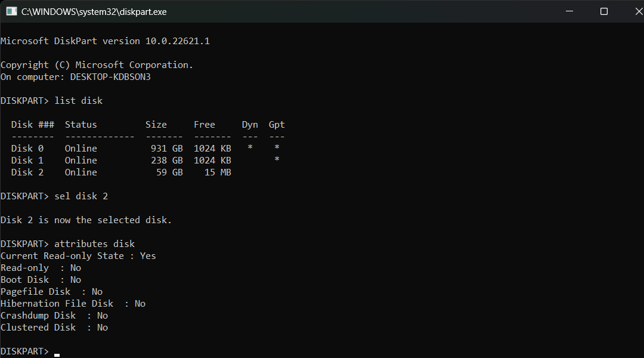Click the 'Boot Disk : No' line
The image size is (644, 358).
coord(41,279)
